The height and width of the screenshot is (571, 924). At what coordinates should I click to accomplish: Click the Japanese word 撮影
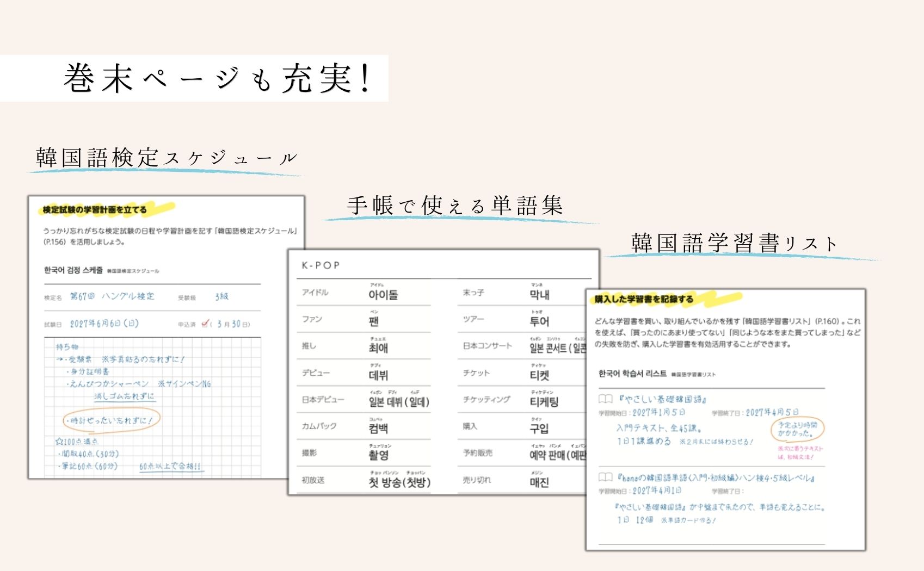pyautogui.click(x=309, y=452)
